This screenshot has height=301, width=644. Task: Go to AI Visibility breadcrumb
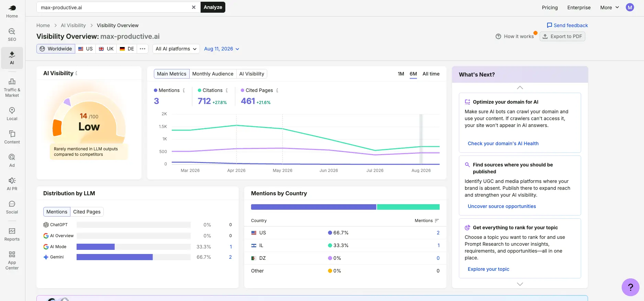pos(73,25)
